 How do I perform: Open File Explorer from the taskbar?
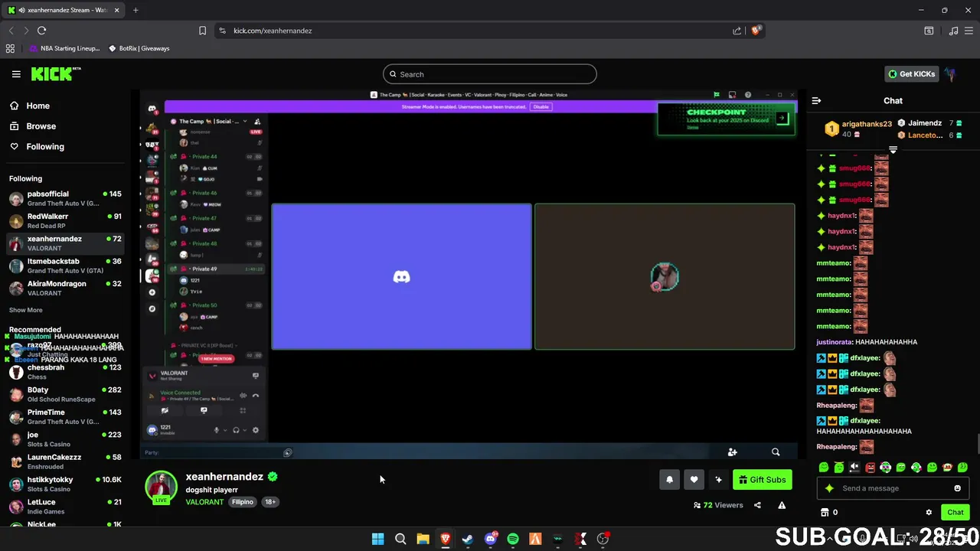(x=423, y=539)
